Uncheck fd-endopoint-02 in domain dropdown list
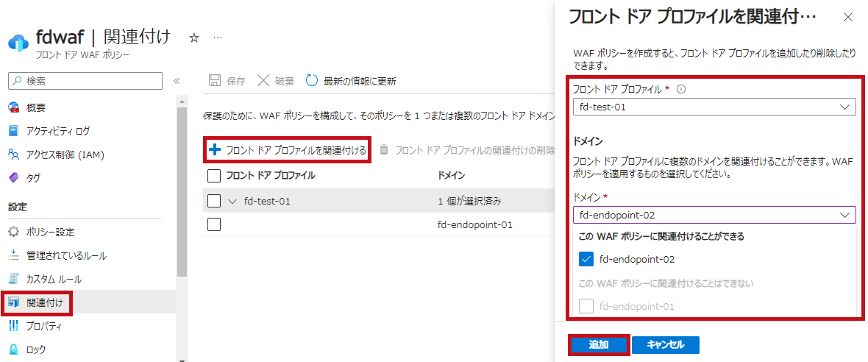 [x=586, y=259]
